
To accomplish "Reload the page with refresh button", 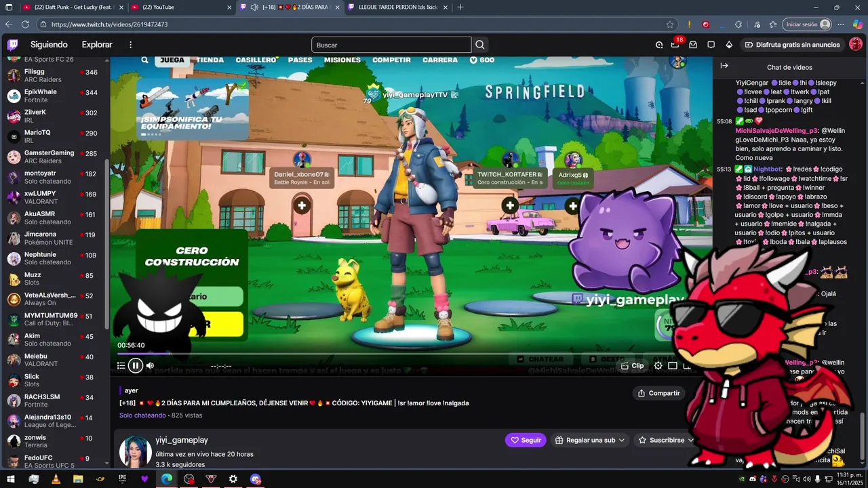I will point(25,24).
